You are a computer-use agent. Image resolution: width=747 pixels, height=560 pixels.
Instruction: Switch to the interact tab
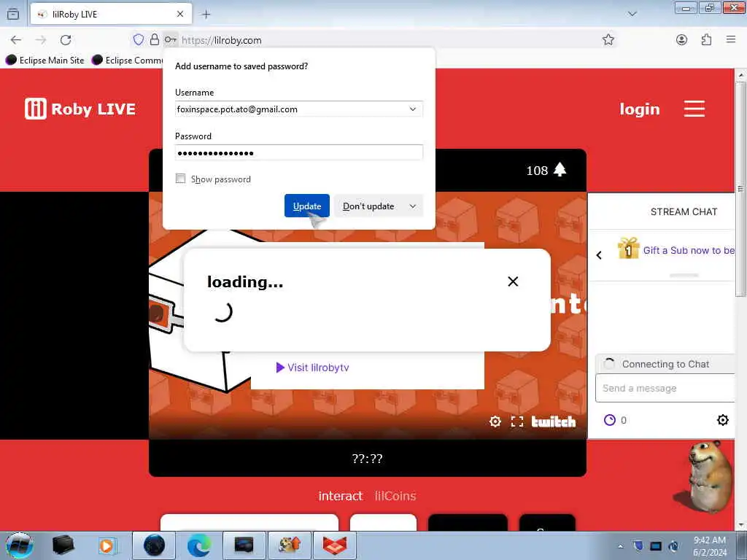click(340, 496)
